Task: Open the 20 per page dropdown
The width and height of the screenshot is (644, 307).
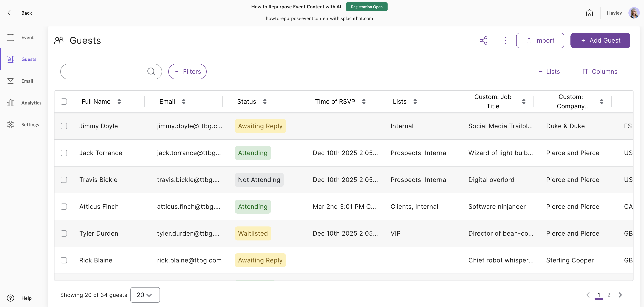Action: tap(145, 295)
